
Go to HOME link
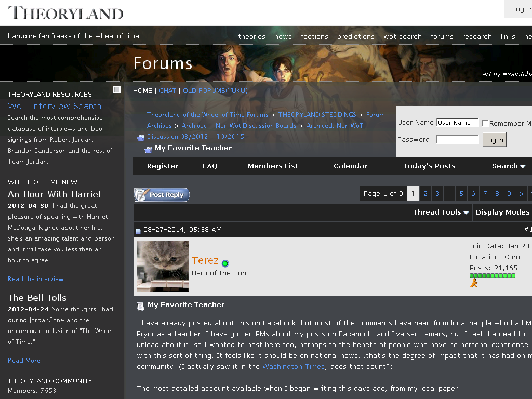(142, 91)
